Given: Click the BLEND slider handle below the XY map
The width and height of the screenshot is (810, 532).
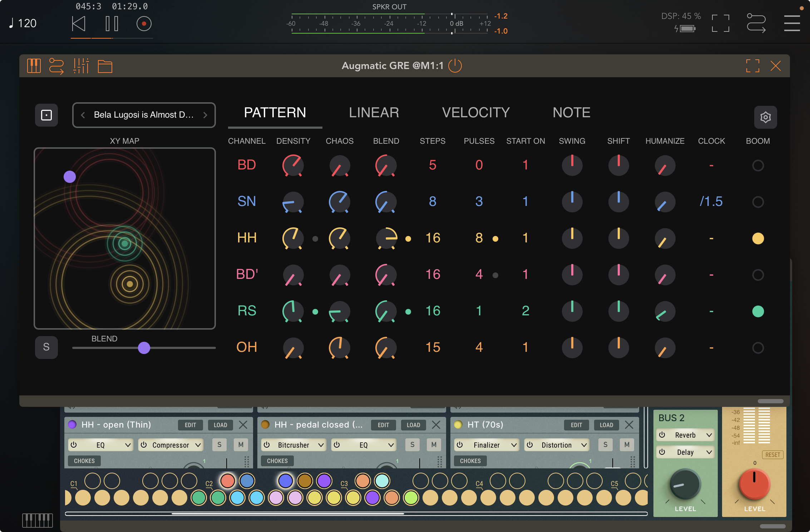Looking at the screenshot, I should point(144,348).
